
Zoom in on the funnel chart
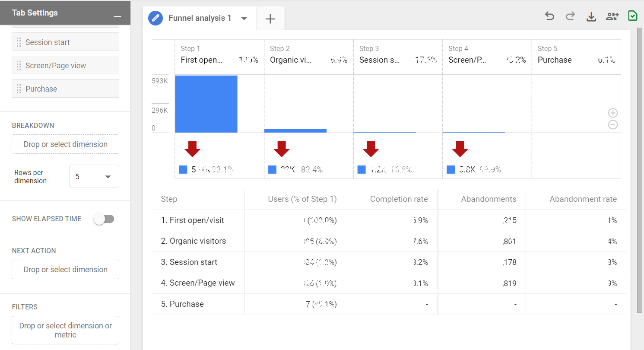coord(612,113)
